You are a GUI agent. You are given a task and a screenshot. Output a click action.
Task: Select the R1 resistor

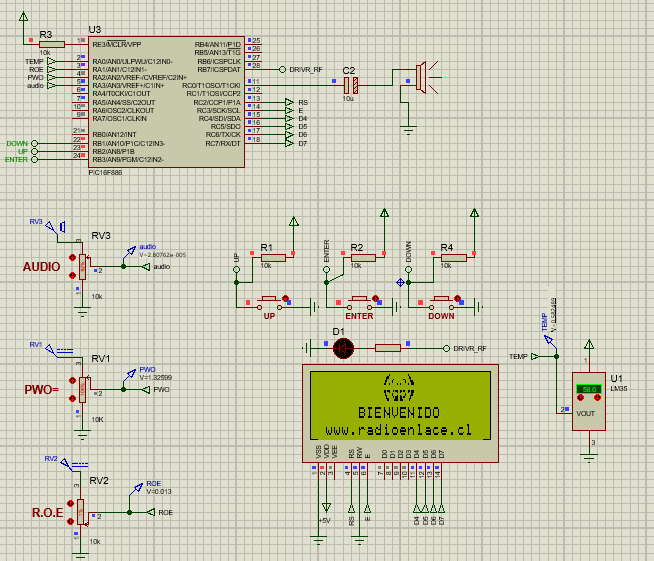click(273, 258)
